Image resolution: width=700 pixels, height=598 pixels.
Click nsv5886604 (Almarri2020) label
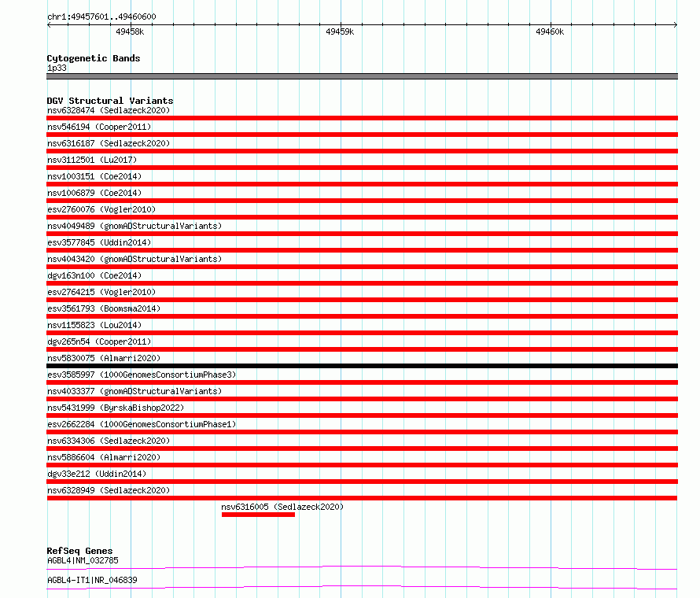pos(104,457)
